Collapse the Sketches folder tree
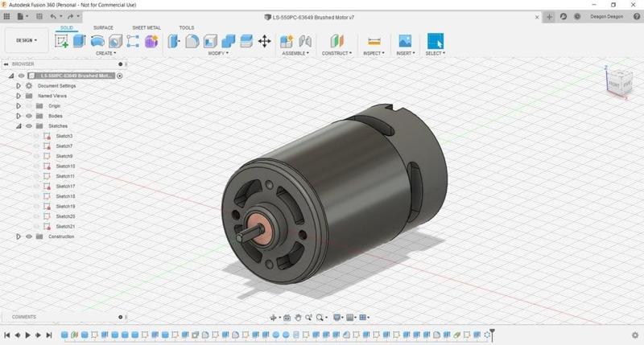This screenshot has width=644, height=345. [x=19, y=126]
